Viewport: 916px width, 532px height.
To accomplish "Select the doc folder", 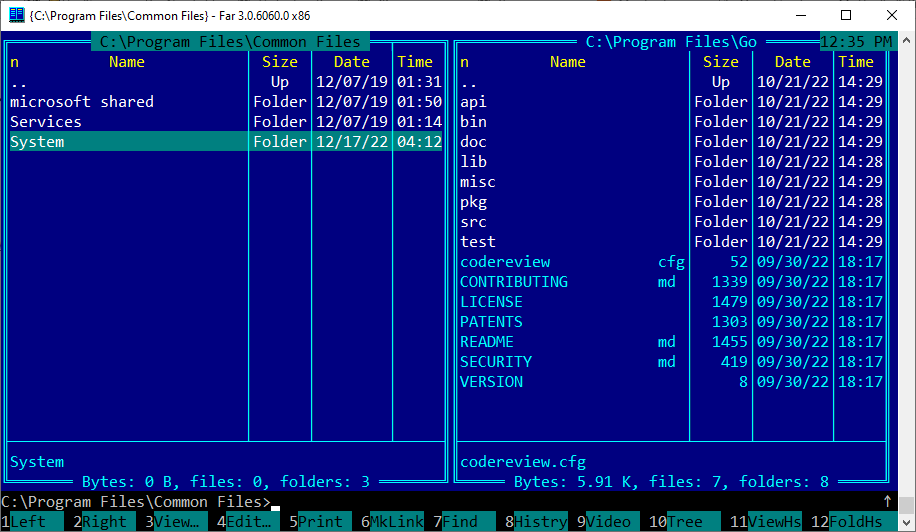I will point(671,141).
